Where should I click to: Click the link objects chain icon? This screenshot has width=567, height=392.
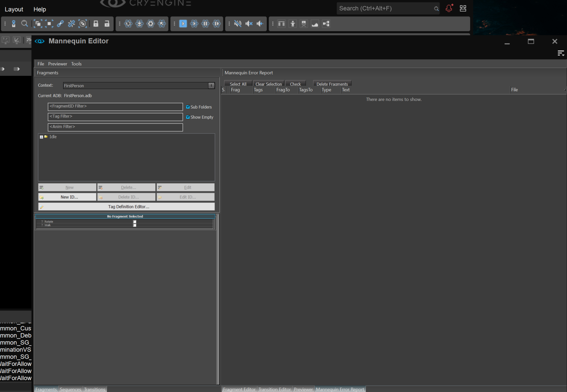[x=60, y=24]
